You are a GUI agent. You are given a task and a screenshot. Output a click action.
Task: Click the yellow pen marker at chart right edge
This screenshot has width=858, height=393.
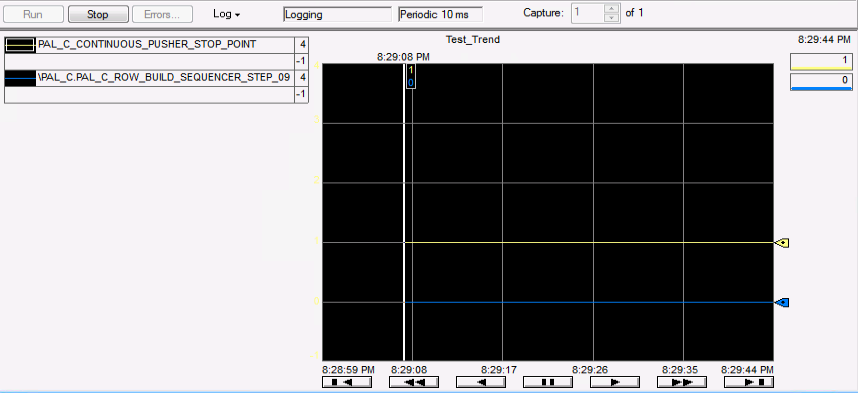point(781,242)
